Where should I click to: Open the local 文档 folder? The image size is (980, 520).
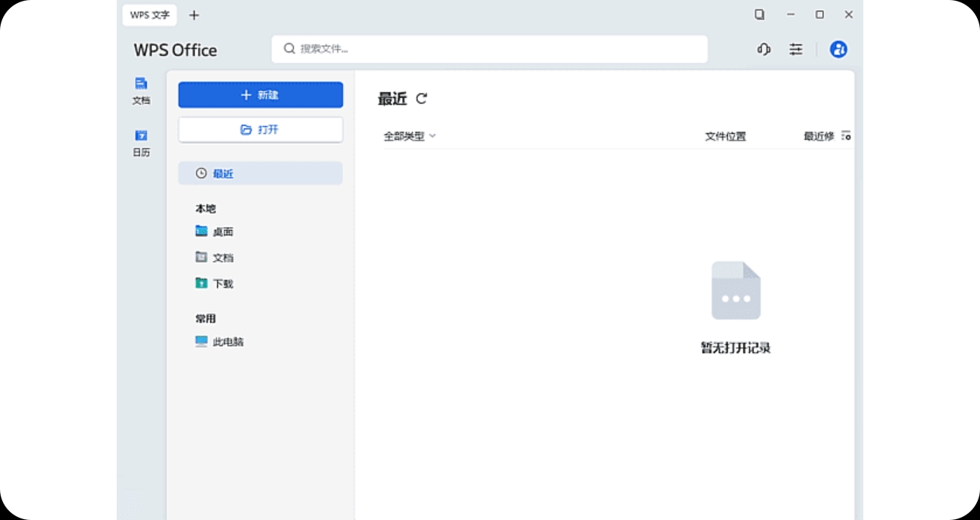pos(223,257)
